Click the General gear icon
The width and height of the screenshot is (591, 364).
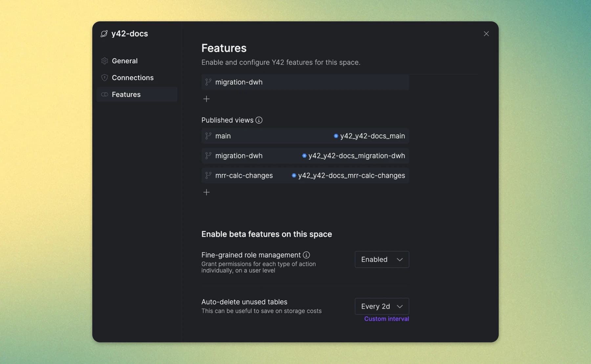pos(104,61)
